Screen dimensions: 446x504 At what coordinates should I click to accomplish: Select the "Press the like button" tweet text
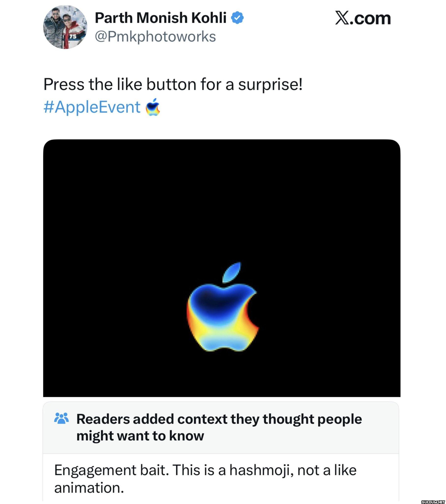(173, 84)
